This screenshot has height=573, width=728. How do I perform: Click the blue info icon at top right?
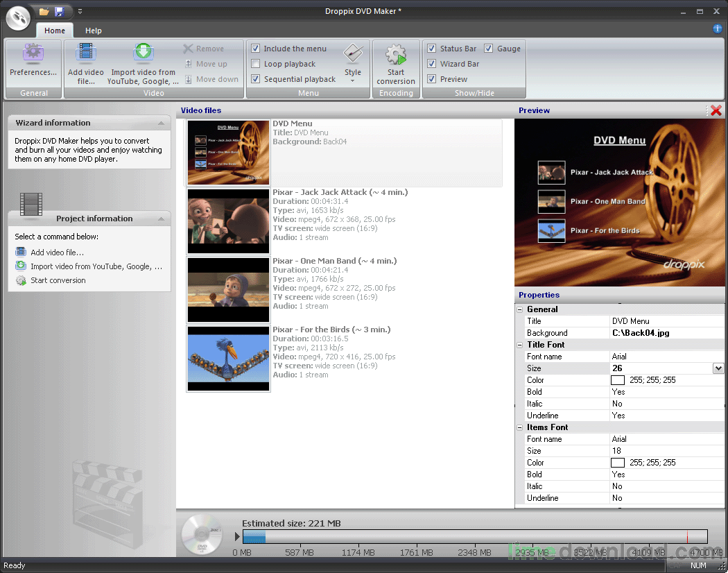pyautogui.click(x=718, y=29)
